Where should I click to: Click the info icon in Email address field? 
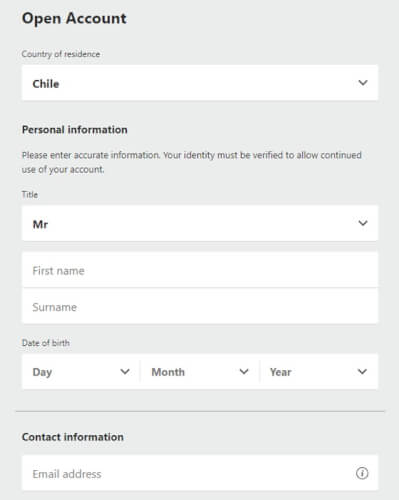(x=362, y=473)
